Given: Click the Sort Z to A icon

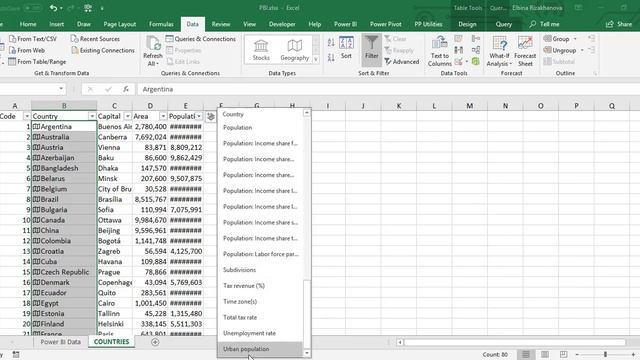Looking at the screenshot, I should (x=331, y=57).
